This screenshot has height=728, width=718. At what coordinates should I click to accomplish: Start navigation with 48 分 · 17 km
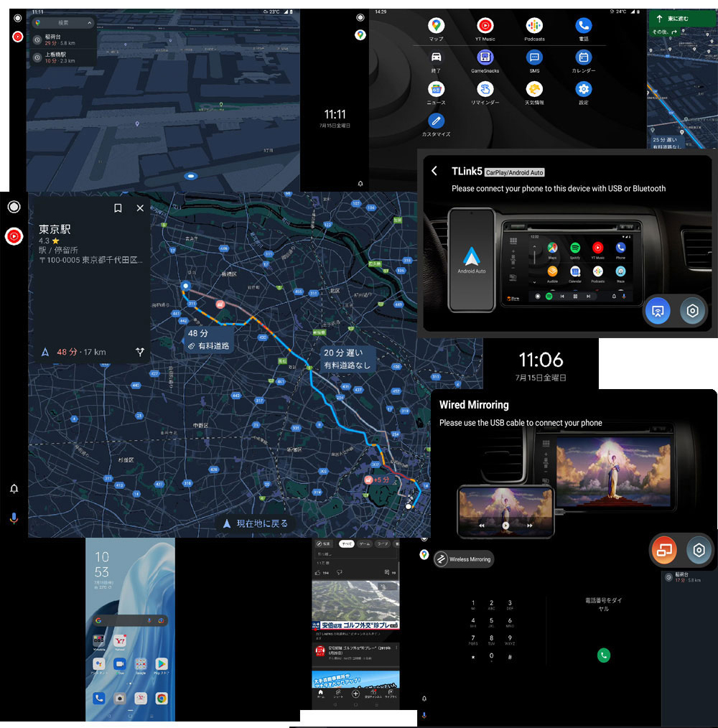point(75,352)
